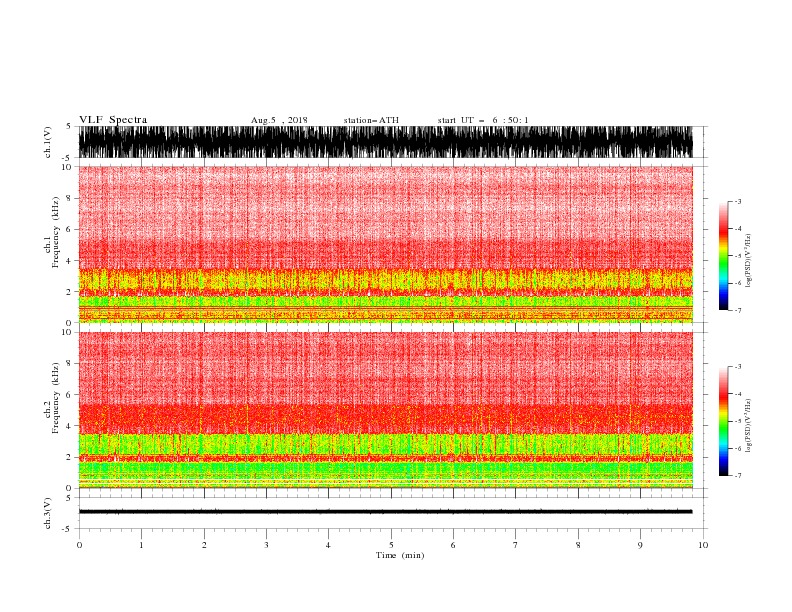Click the ch.2 spectrogram plot area
792x612 pixels.
point(385,410)
